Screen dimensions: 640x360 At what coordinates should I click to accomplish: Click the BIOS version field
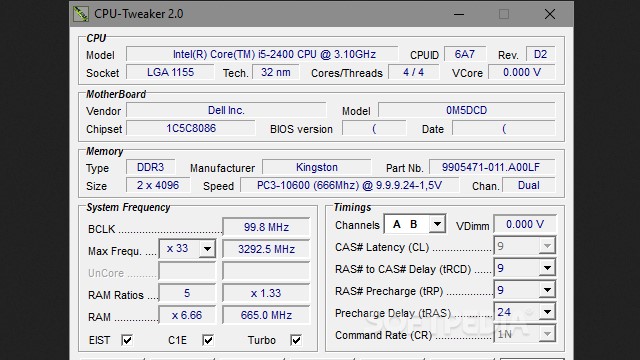[374, 129]
